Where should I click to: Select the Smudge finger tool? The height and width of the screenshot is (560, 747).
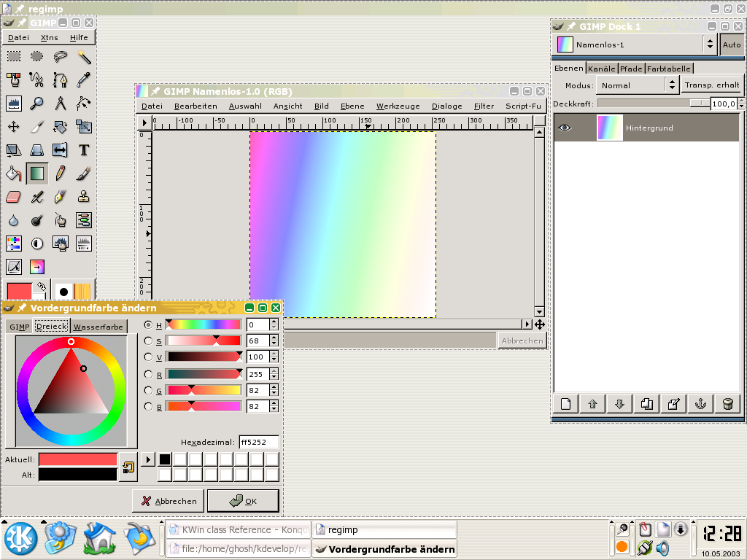tap(60, 220)
